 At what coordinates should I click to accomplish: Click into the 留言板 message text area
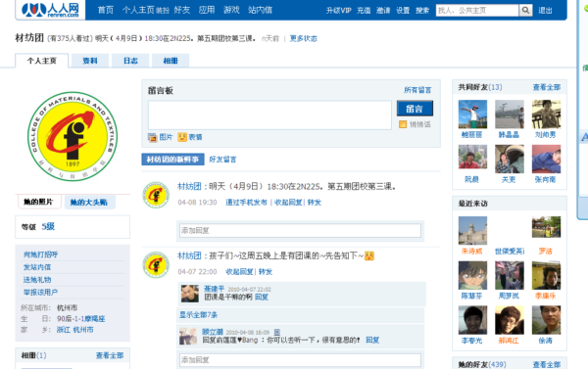(x=269, y=115)
